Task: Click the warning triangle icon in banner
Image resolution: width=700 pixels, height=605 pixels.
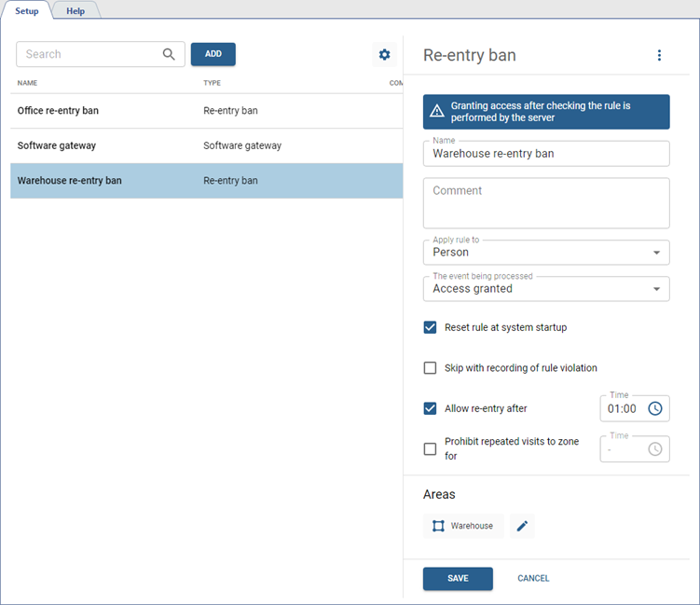Action: [x=436, y=112]
